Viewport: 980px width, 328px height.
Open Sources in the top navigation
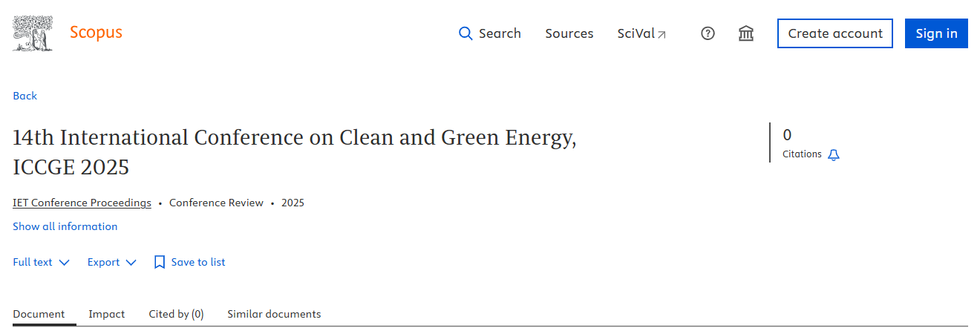pyautogui.click(x=569, y=33)
